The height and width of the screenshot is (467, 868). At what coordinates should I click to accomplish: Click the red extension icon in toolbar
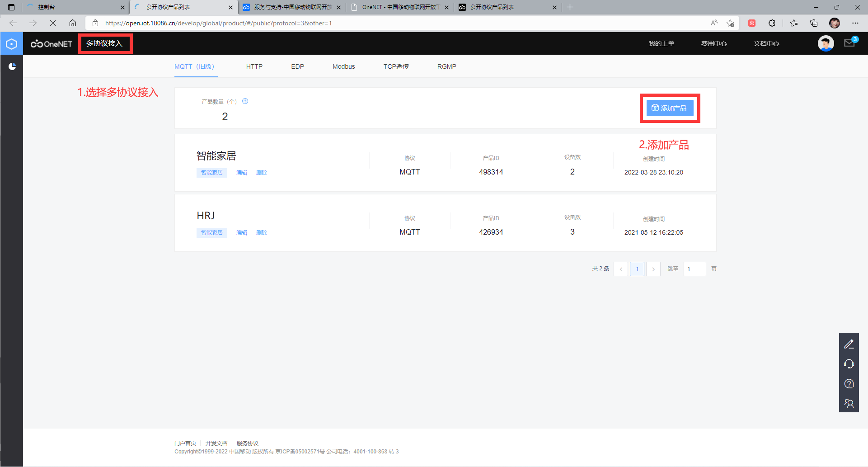(752, 23)
